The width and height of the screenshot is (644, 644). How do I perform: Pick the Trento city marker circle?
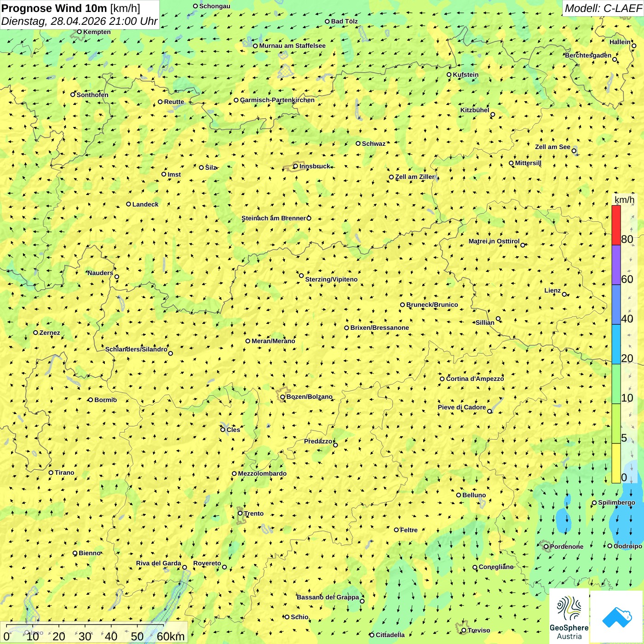pyautogui.click(x=240, y=513)
